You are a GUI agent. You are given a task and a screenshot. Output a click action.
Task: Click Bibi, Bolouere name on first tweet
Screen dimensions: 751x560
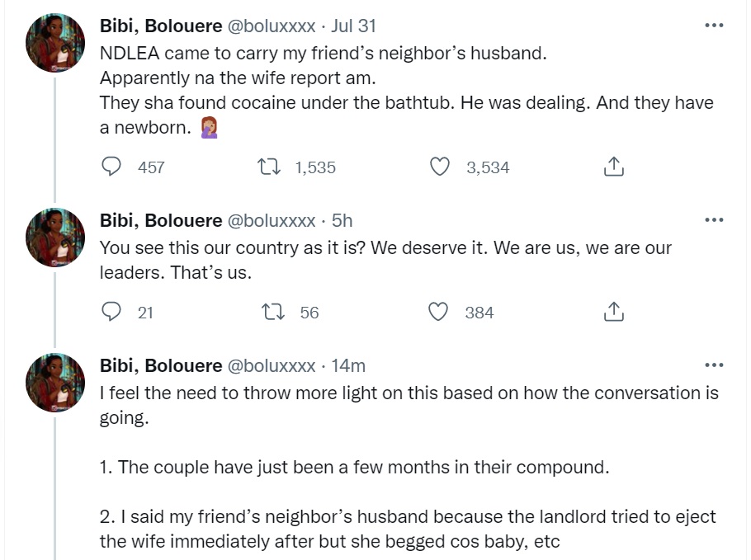[160, 26]
